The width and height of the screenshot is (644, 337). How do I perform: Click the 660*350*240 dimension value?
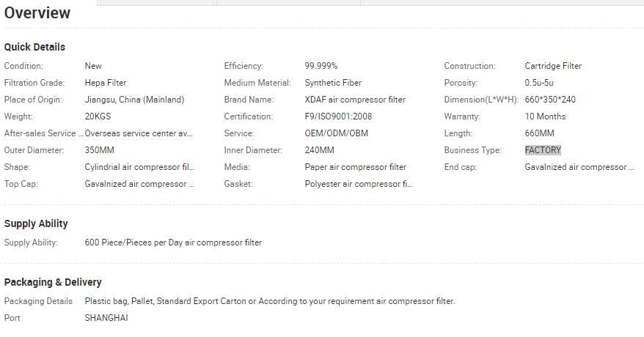pos(550,100)
